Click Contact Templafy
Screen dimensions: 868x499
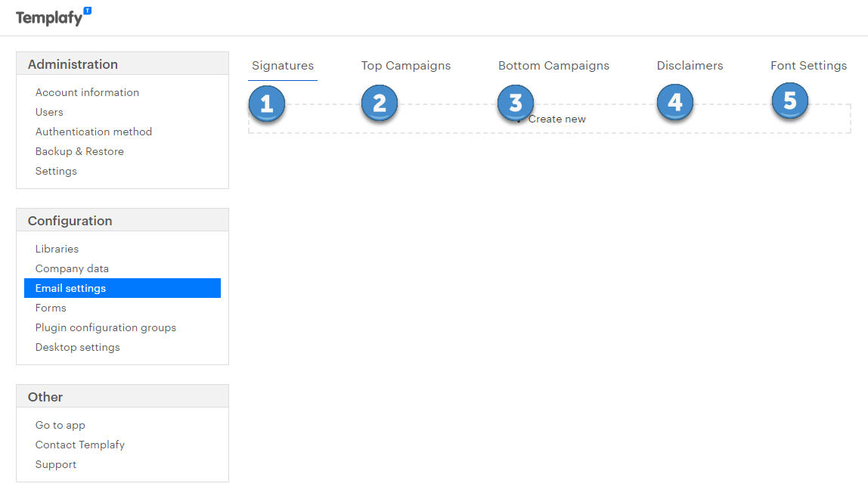79,444
